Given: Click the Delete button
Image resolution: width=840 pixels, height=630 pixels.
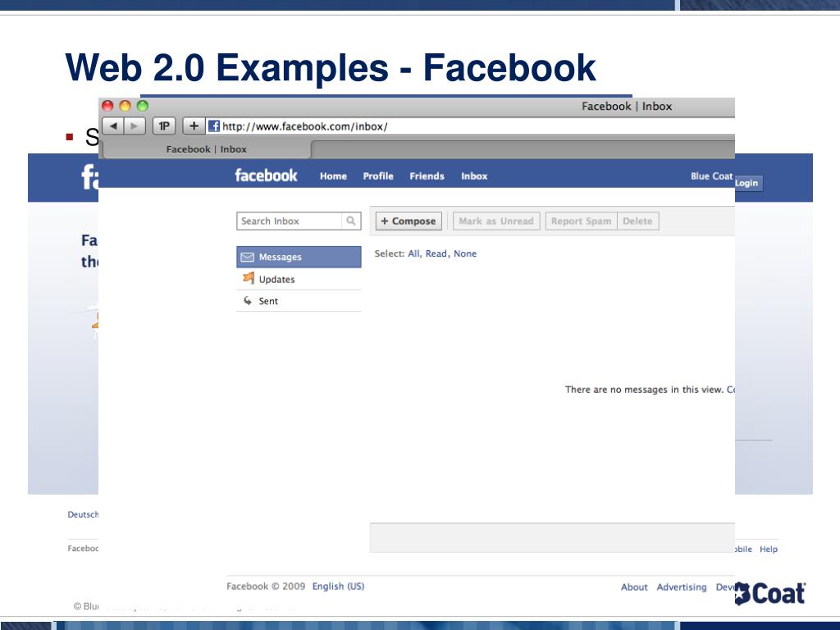Looking at the screenshot, I should tap(637, 221).
